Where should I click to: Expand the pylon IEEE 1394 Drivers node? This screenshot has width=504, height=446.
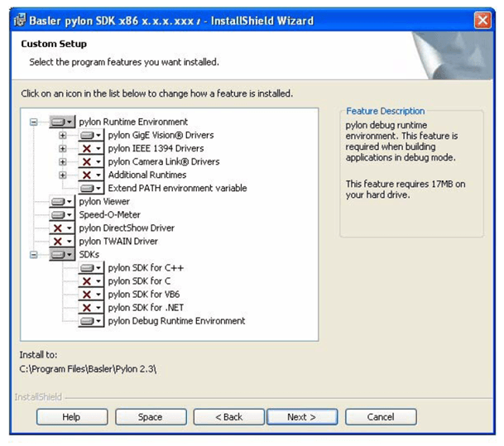[x=62, y=148]
